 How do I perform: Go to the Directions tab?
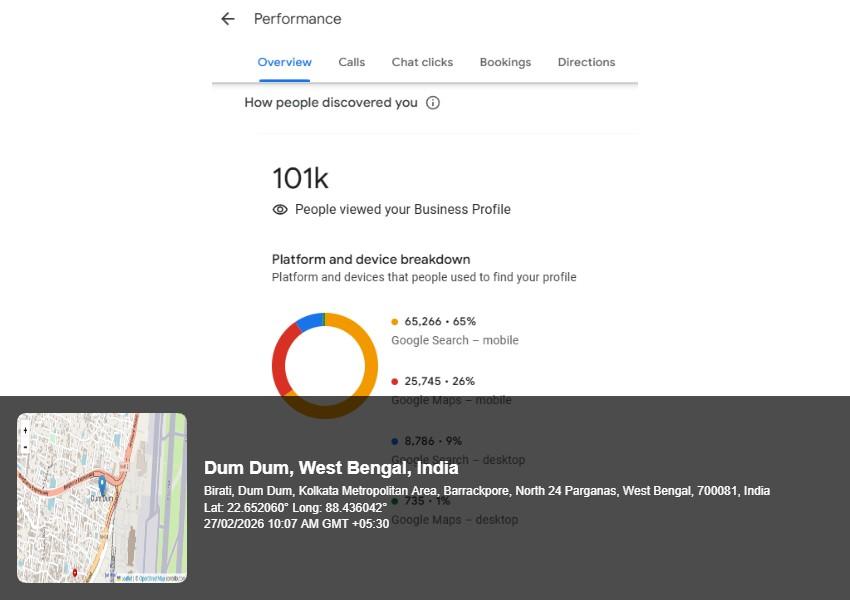click(586, 62)
